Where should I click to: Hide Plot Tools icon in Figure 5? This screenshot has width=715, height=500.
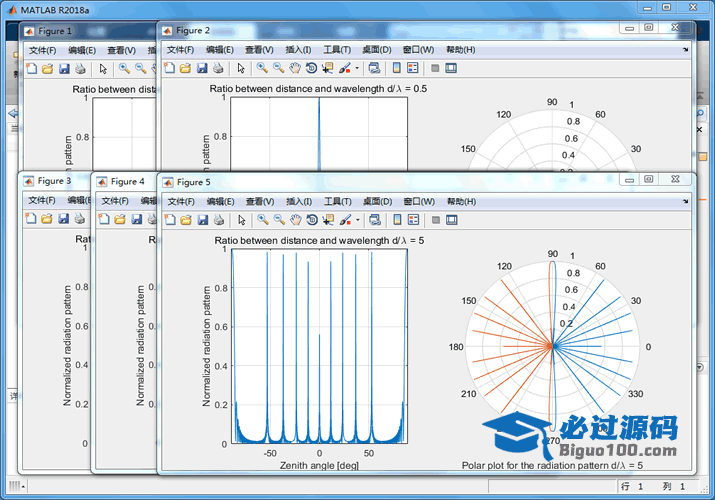pyautogui.click(x=435, y=220)
